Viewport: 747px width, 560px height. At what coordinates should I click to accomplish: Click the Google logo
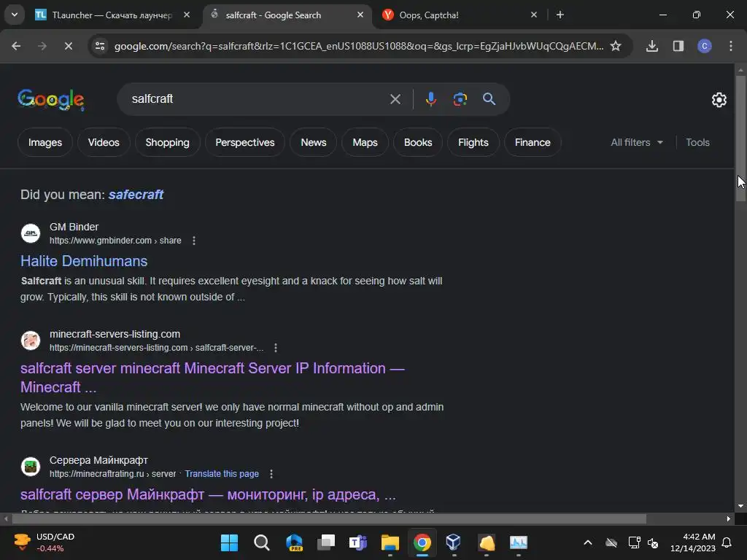(x=51, y=99)
